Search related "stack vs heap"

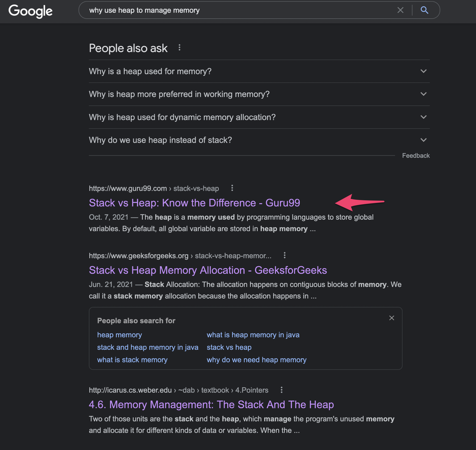coord(229,347)
